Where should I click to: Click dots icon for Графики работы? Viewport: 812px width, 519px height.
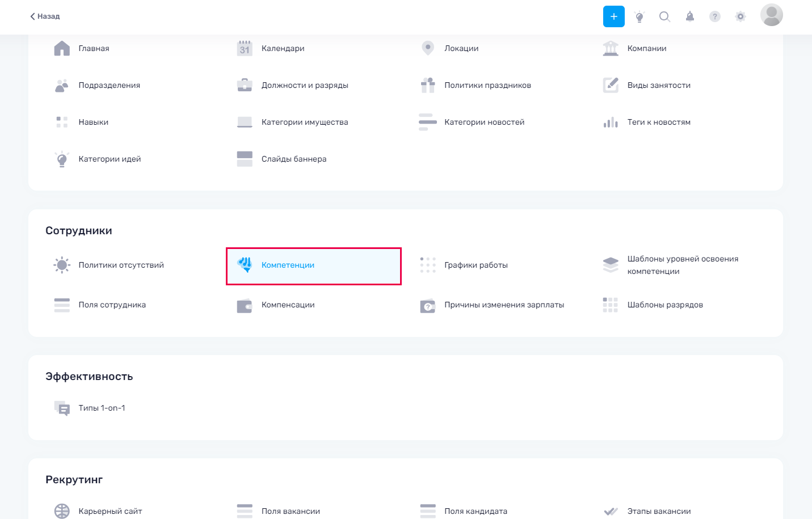click(428, 265)
